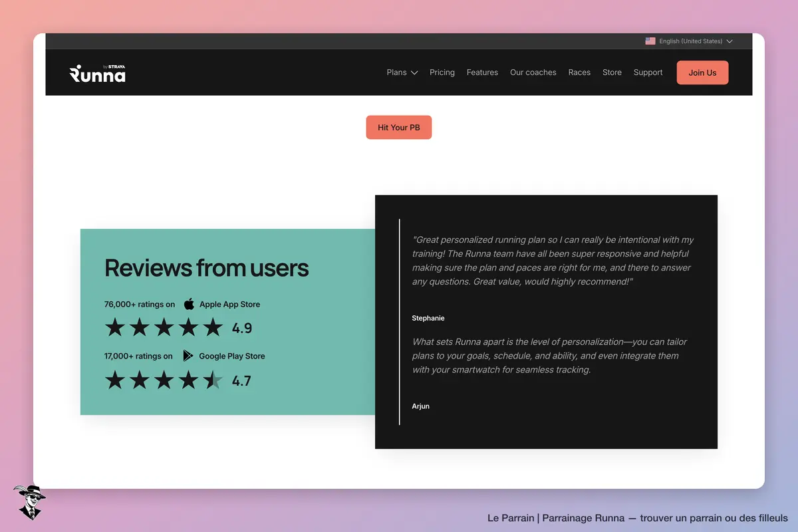Click the Google Play logo icon

(188, 356)
